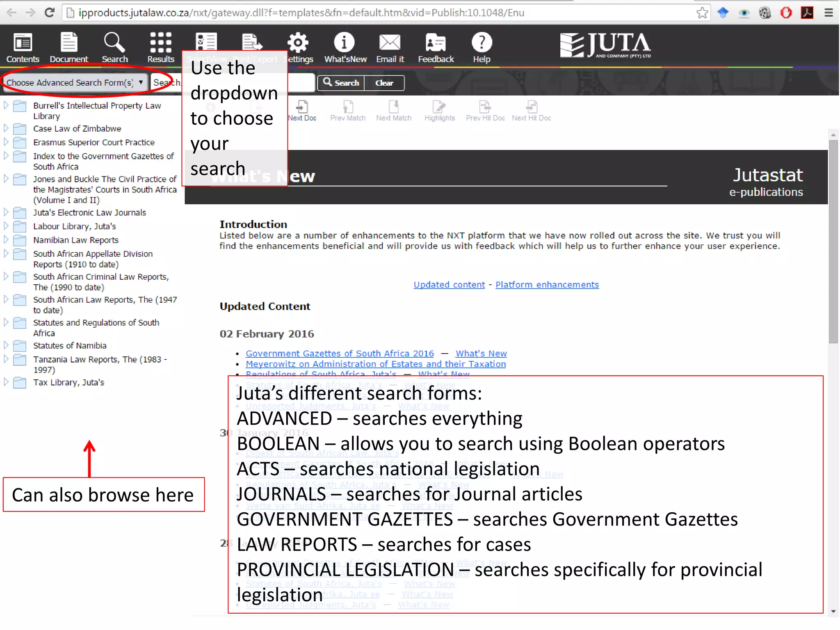Expand Case Law of Zimbabwe folder
The height and width of the screenshot is (630, 840).
(6, 128)
